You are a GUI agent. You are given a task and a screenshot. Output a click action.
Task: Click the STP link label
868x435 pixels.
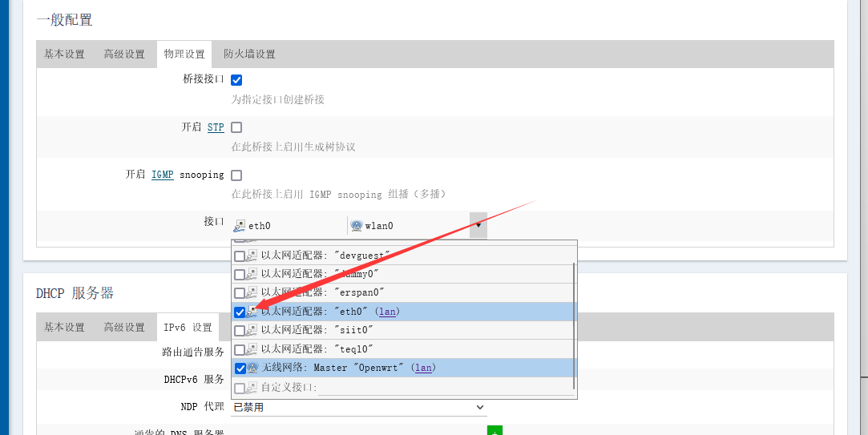point(216,127)
